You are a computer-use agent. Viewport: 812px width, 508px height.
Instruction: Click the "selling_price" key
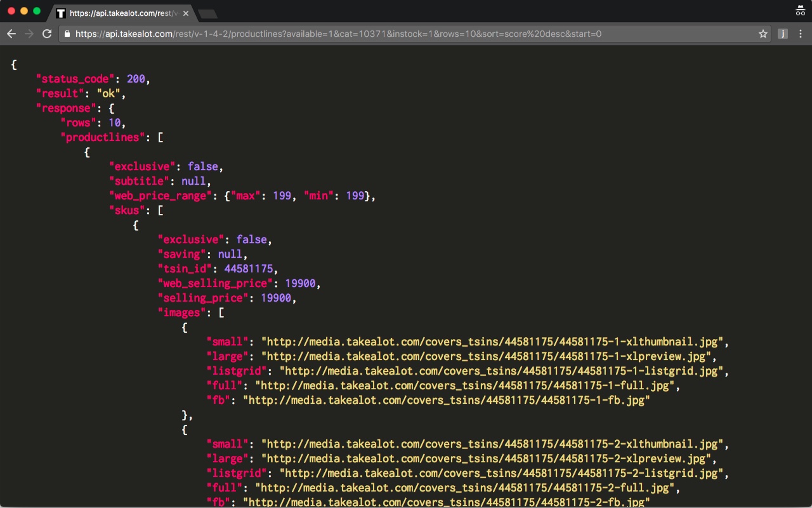[x=204, y=298]
